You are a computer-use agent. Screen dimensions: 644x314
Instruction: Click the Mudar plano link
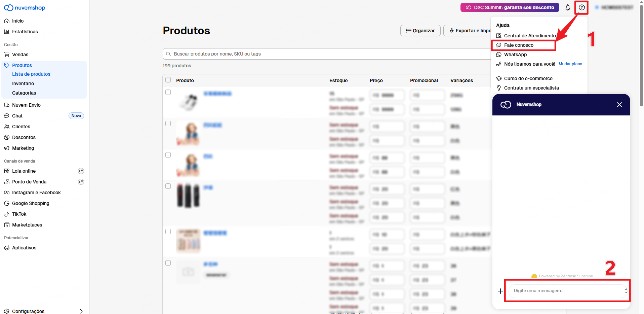pyautogui.click(x=570, y=64)
